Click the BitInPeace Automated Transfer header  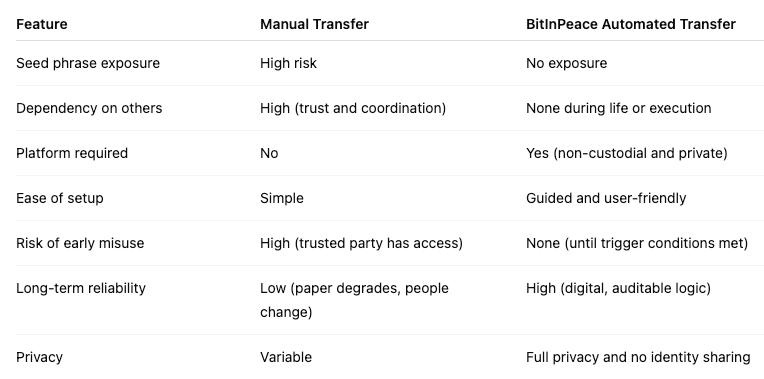coord(630,24)
